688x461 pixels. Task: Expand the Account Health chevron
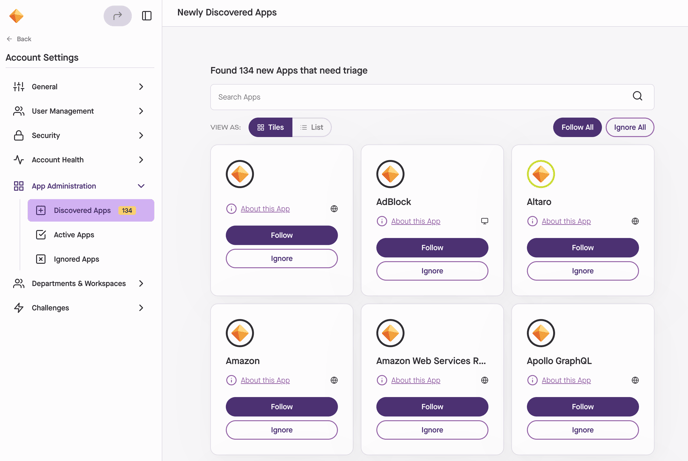click(x=141, y=160)
